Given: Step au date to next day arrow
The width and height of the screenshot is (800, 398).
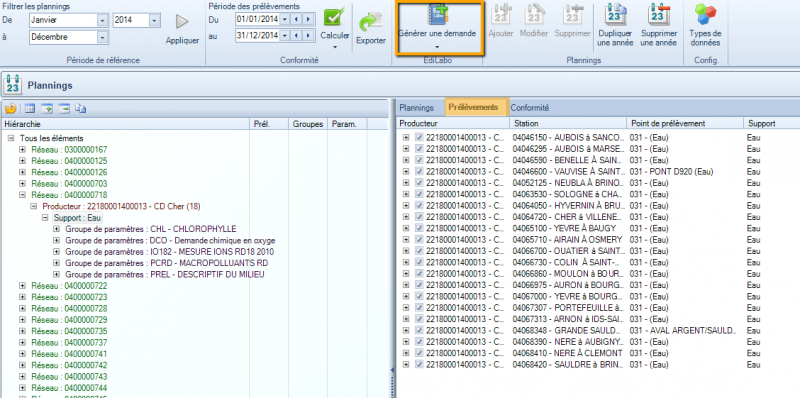Looking at the screenshot, I should [x=308, y=36].
